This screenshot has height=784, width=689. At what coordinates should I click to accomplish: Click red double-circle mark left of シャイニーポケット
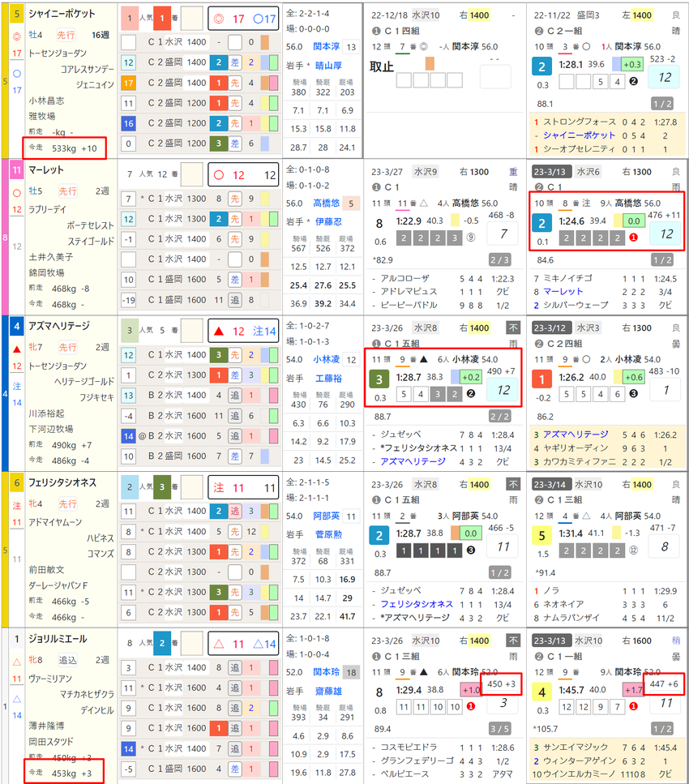click(x=16, y=36)
